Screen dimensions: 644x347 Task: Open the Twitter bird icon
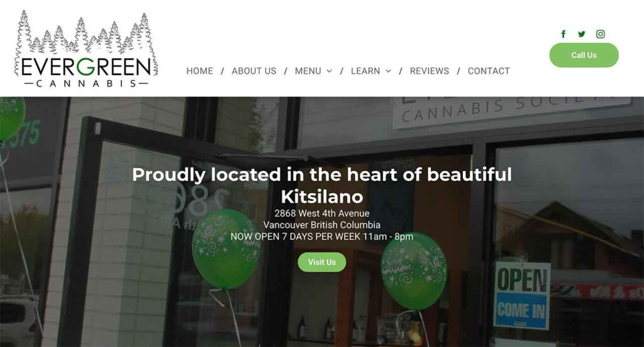pyautogui.click(x=582, y=34)
